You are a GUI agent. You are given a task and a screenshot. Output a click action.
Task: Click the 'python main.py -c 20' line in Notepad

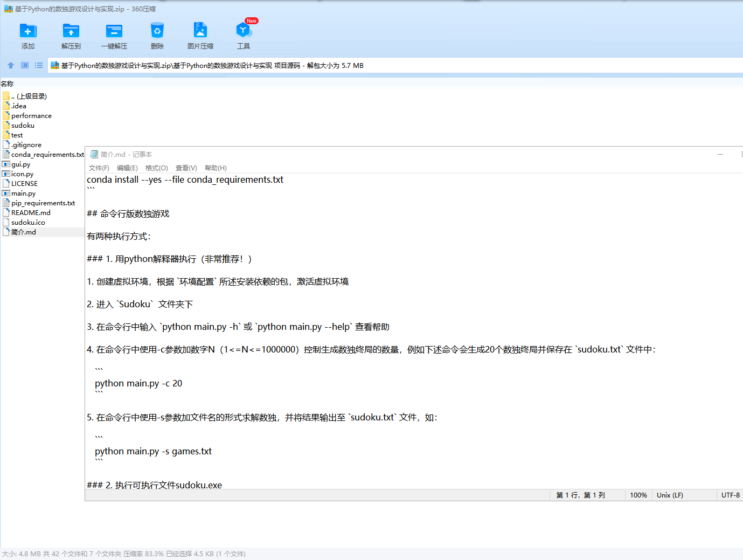tap(138, 383)
